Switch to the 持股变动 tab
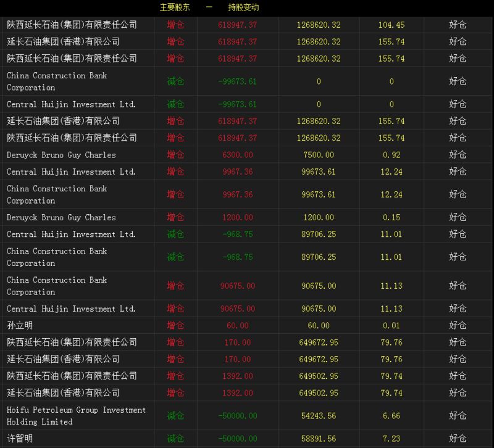Viewport: 494px width, 448px height. pos(243,7)
